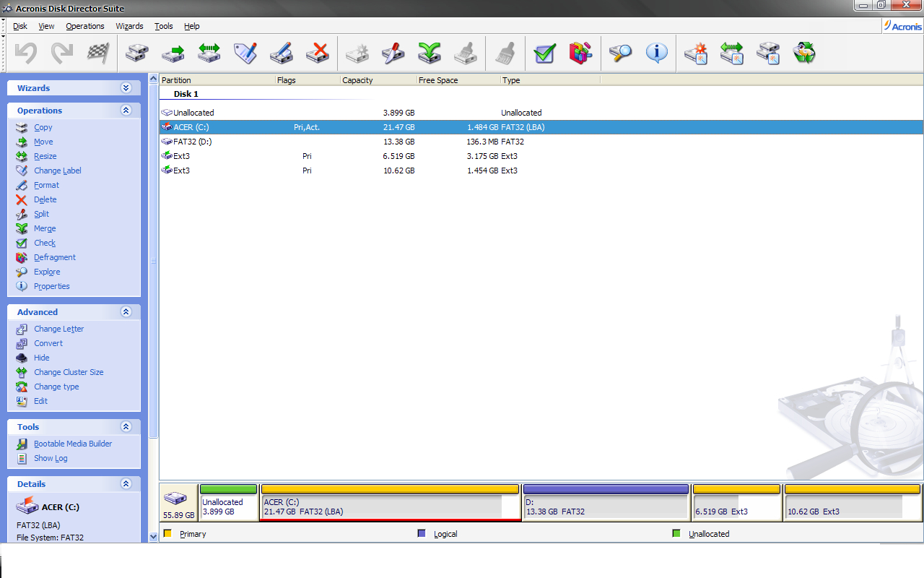Select D: 13.38 GB block in disk map

(606, 503)
